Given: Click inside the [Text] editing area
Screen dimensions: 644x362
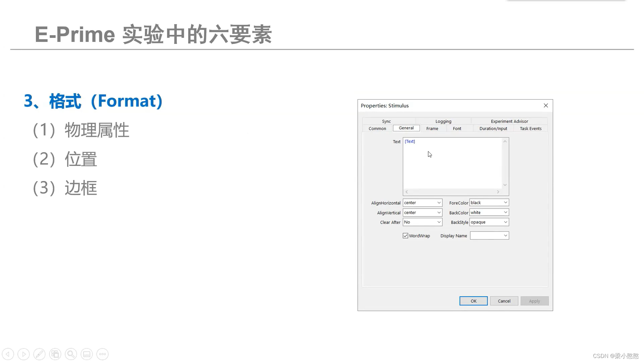Looking at the screenshot, I should (453, 164).
